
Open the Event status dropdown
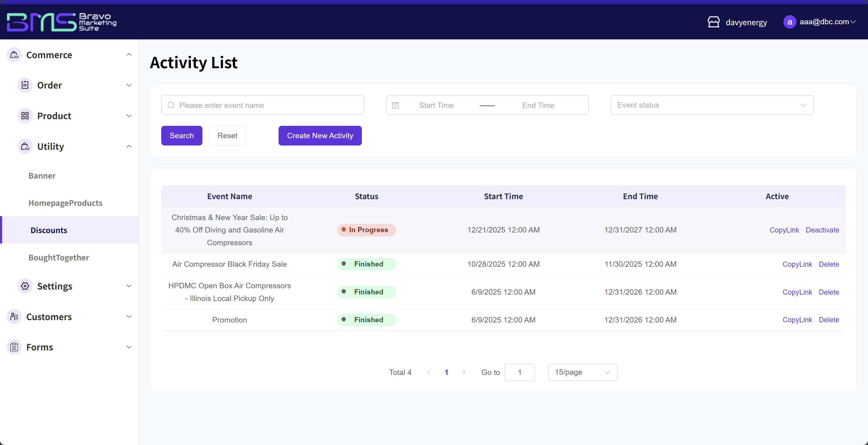point(712,105)
